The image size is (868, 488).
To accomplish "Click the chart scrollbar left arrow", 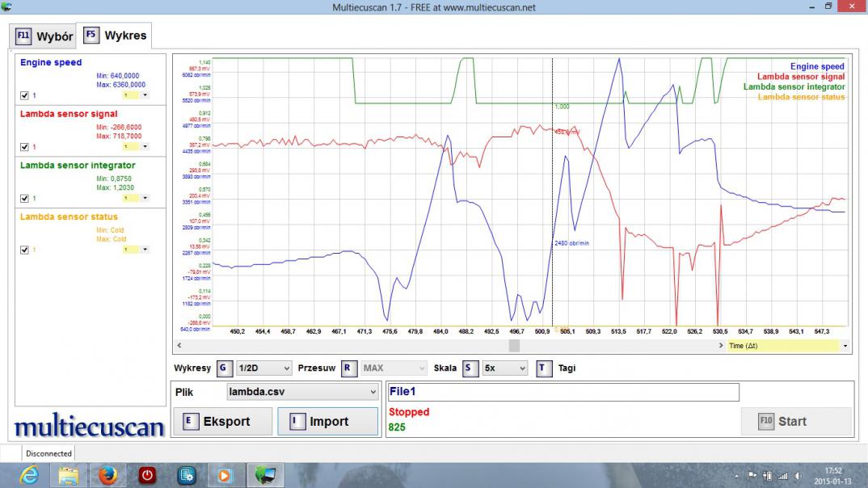I will 179,345.
